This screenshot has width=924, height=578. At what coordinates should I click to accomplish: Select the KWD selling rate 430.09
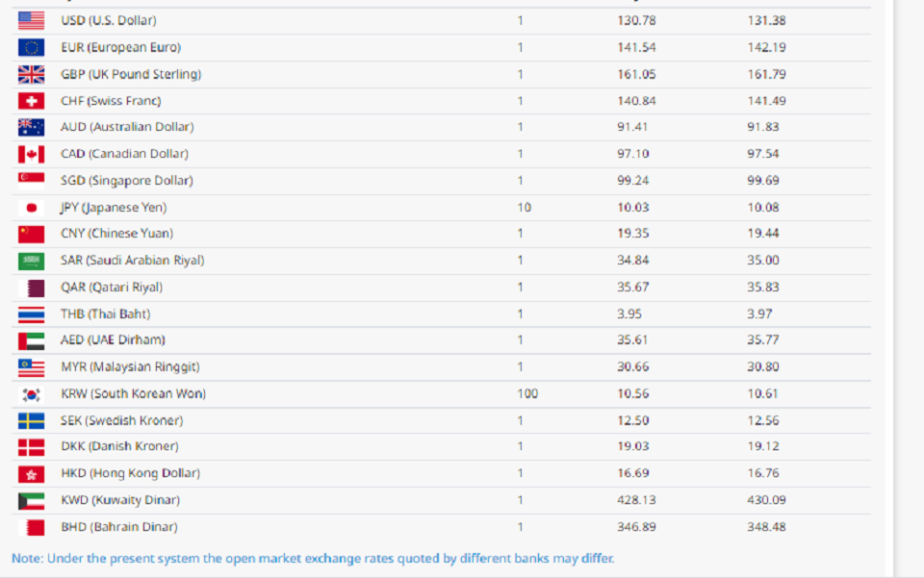tap(767, 500)
